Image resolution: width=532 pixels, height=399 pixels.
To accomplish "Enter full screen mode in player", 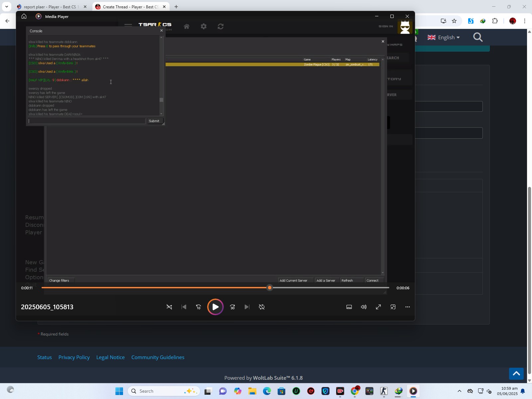I will (x=378, y=307).
